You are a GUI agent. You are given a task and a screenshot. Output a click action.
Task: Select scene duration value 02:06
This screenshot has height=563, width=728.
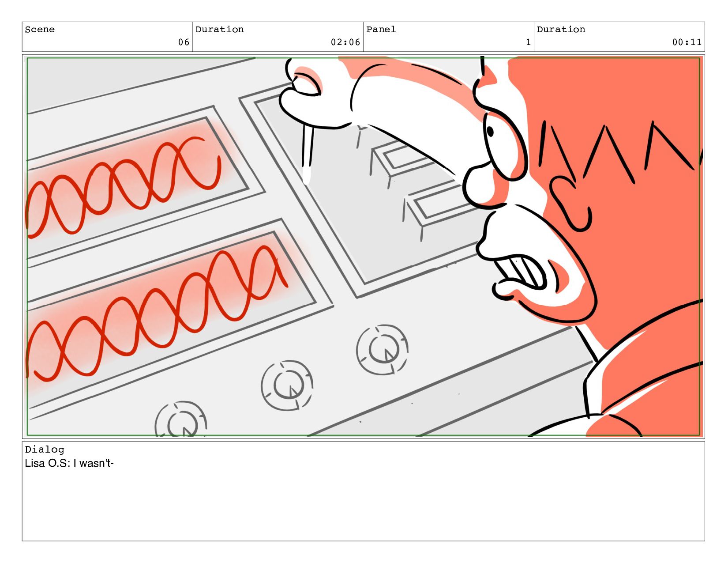pos(345,42)
